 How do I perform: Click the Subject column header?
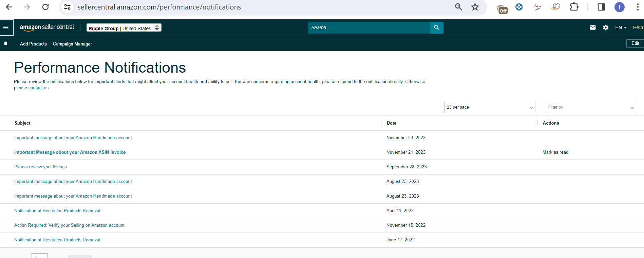[x=22, y=123]
